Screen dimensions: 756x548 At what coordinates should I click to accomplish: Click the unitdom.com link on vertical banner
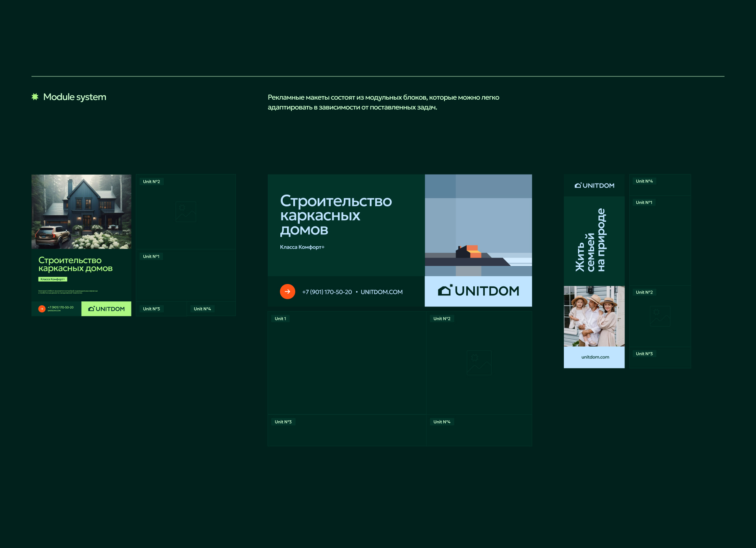pos(595,357)
